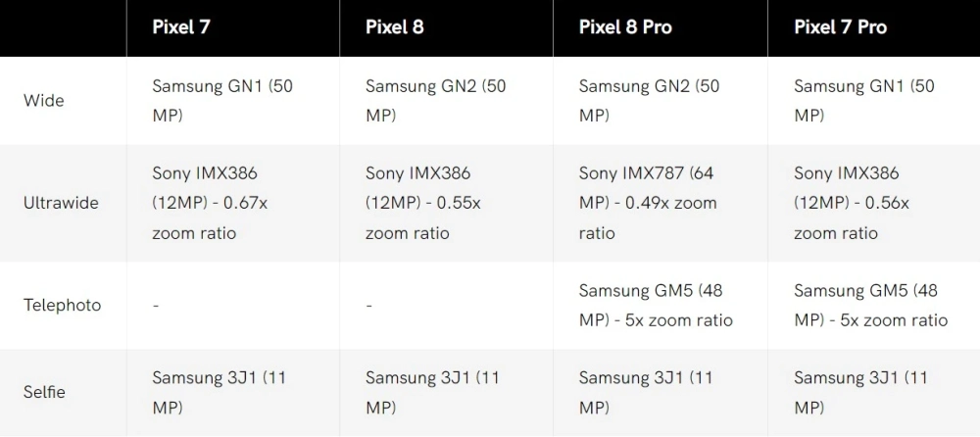This screenshot has height=437, width=980.
Task: Select Pixel 7 Pro ultrawide 0.56x zoom cell
Action: tap(851, 203)
